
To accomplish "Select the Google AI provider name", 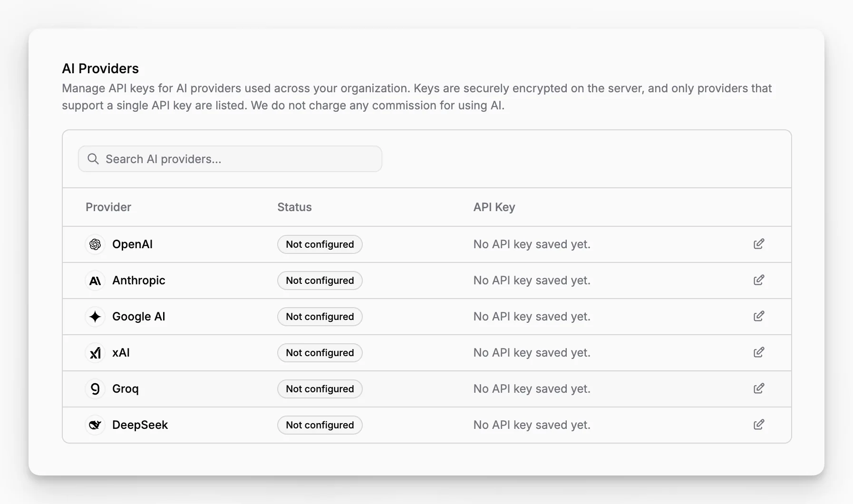I will (x=139, y=317).
